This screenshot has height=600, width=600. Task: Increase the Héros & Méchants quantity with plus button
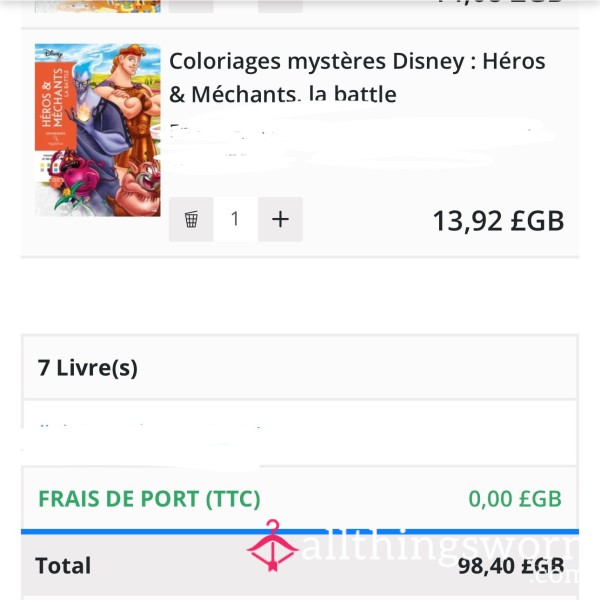[x=280, y=220]
